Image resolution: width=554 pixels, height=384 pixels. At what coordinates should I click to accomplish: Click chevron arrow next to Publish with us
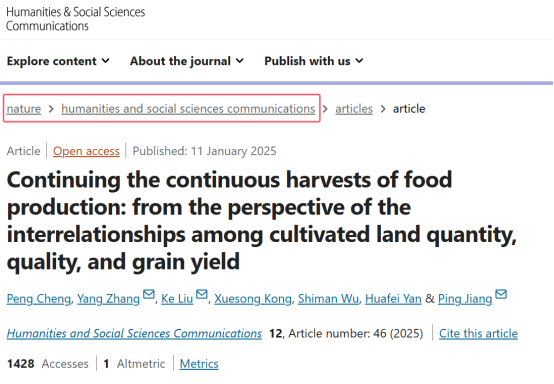[359, 61]
